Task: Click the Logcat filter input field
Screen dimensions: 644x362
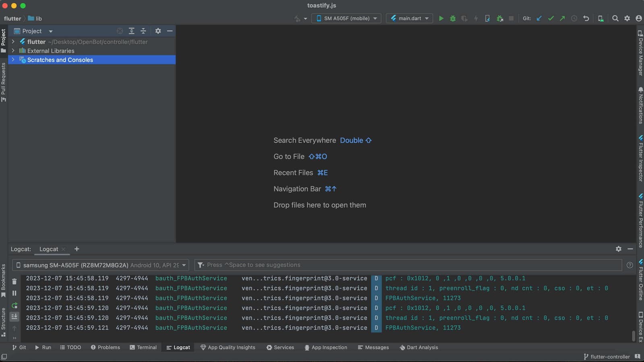Action: point(408,265)
